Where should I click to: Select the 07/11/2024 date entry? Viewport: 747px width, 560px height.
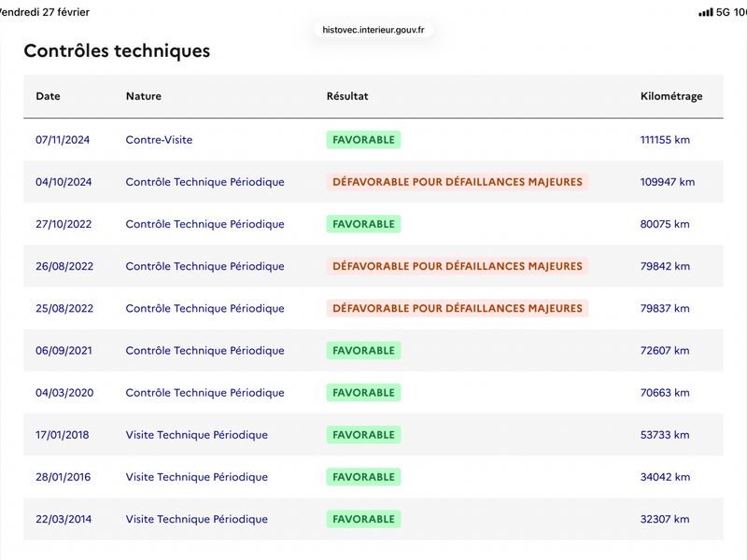point(63,140)
